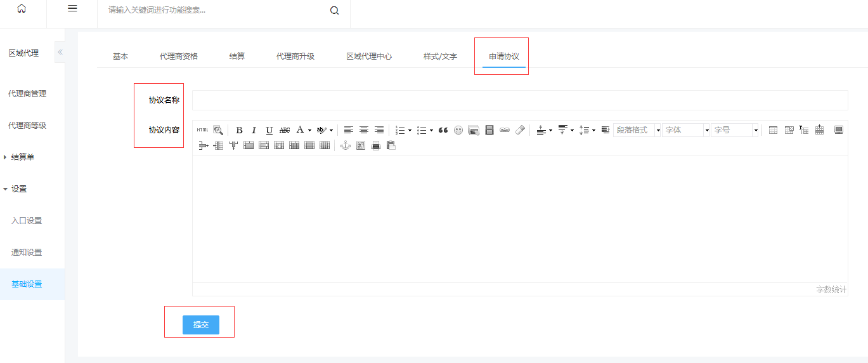
Task: Align text left in editor
Action: pos(349,130)
